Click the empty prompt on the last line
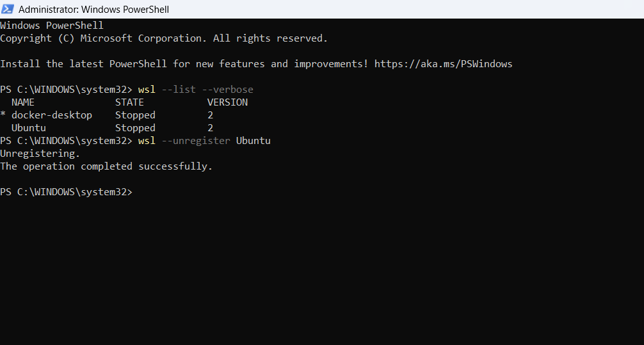 click(137, 192)
